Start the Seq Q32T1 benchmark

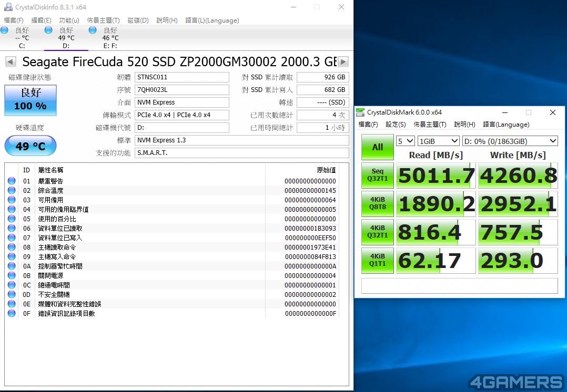tap(378, 175)
